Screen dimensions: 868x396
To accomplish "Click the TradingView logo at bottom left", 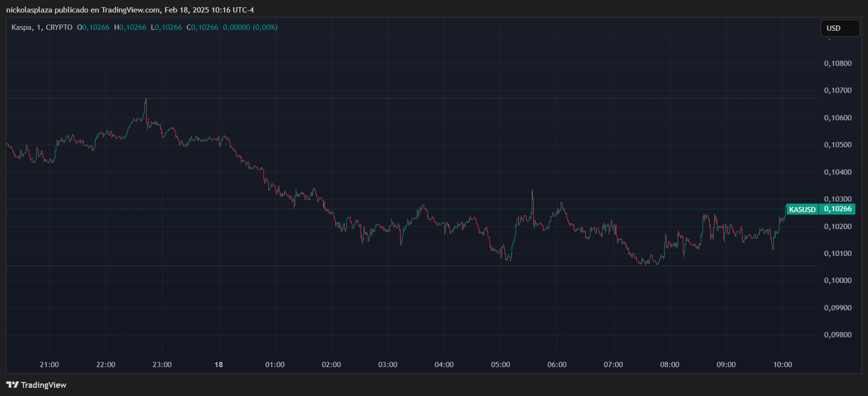I will [37, 385].
